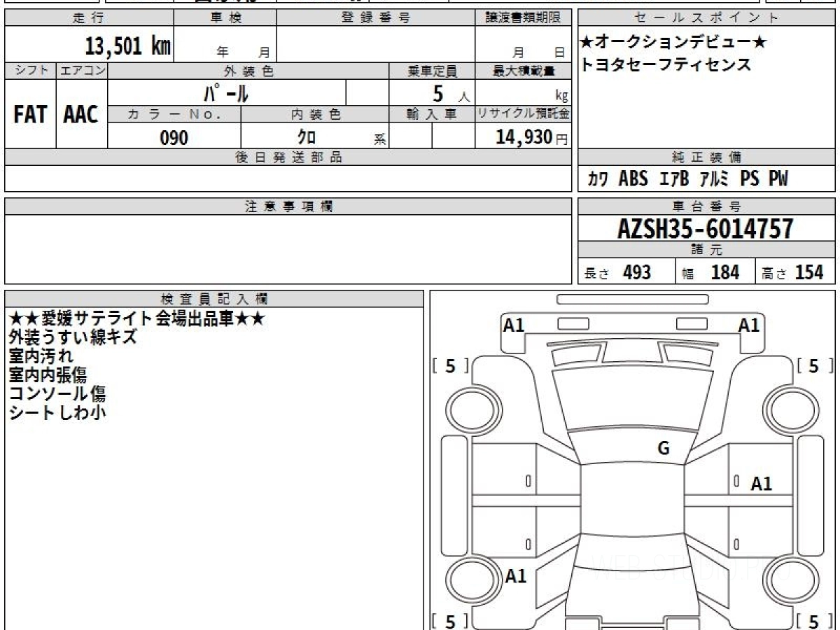Click the セールスポイント header
Image resolution: width=840 pixels, height=630 pixels.
tap(707, 18)
